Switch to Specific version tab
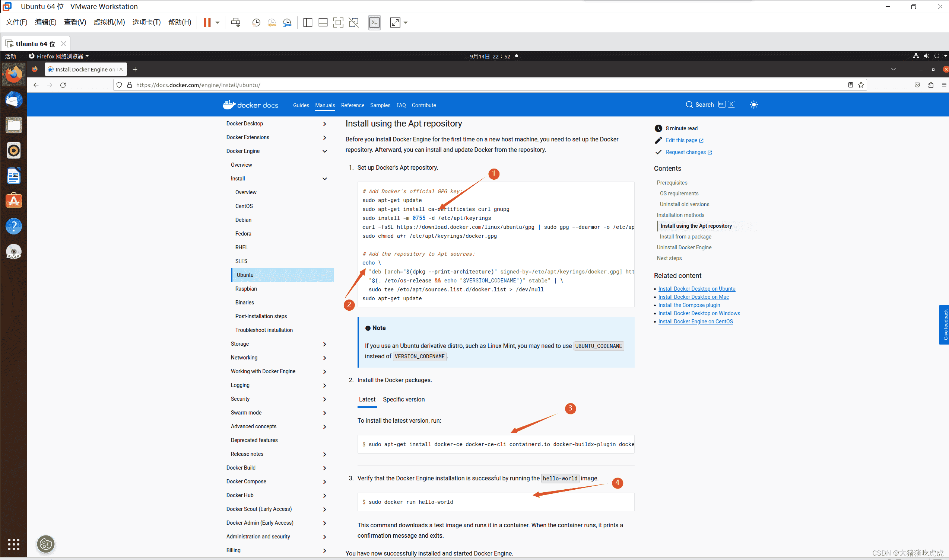The height and width of the screenshot is (560, 949). 403,399
